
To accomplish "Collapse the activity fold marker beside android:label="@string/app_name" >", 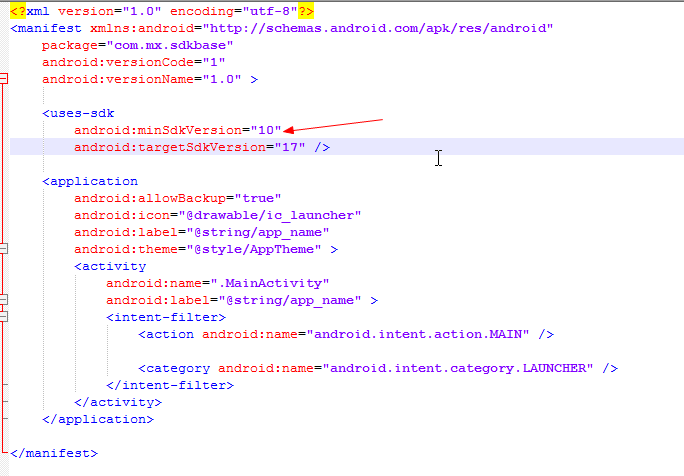I will (3, 300).
